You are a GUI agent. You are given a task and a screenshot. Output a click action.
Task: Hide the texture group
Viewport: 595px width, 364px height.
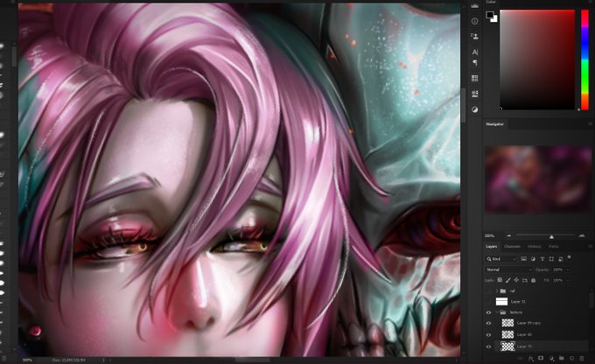pyautogui.click(x=489, y=312)
